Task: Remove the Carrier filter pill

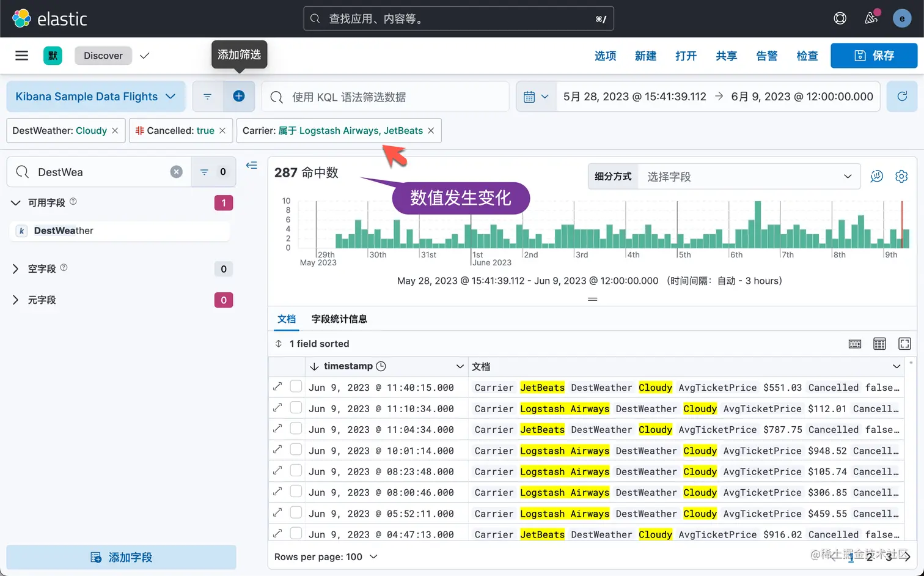Action: [x=431, y=131]
